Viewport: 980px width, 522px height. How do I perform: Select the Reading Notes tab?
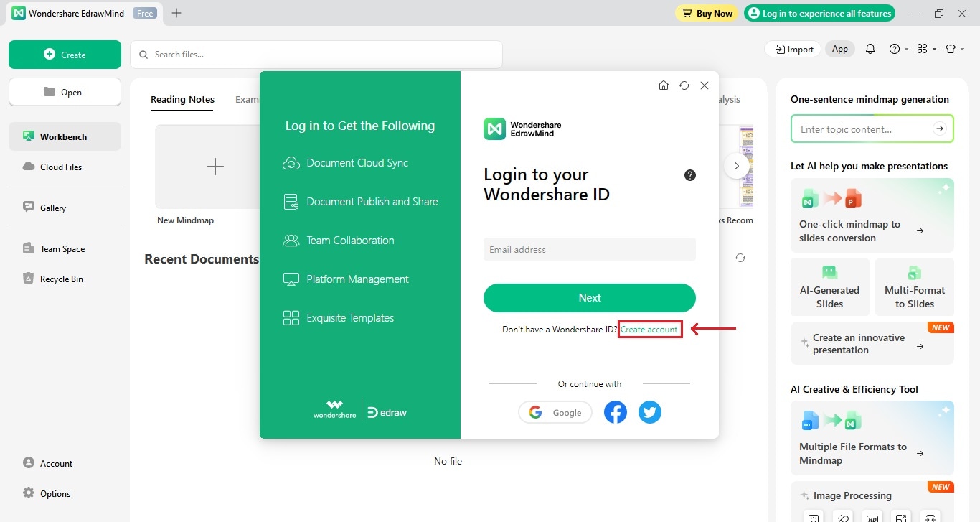(x=182, y=100)
